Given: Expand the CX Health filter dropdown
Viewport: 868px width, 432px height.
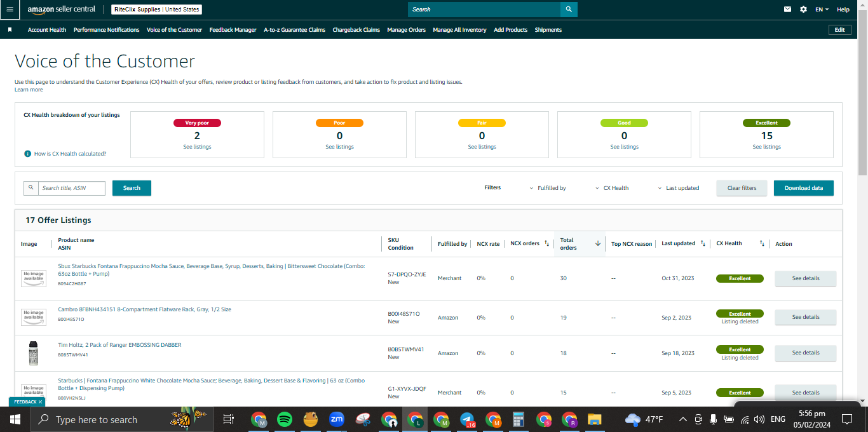Looking at the screenshot, I should tap(612, 188).
